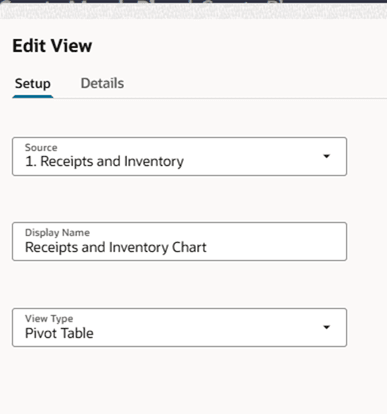Viewport: 389px width, 419px height.
Task: Click the '1. Receipts and Inventory' source value
Action: 104,162
